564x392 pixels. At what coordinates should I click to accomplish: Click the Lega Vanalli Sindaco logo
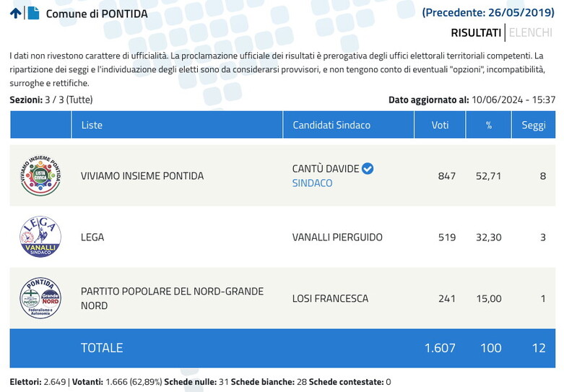tap(40, 237)
